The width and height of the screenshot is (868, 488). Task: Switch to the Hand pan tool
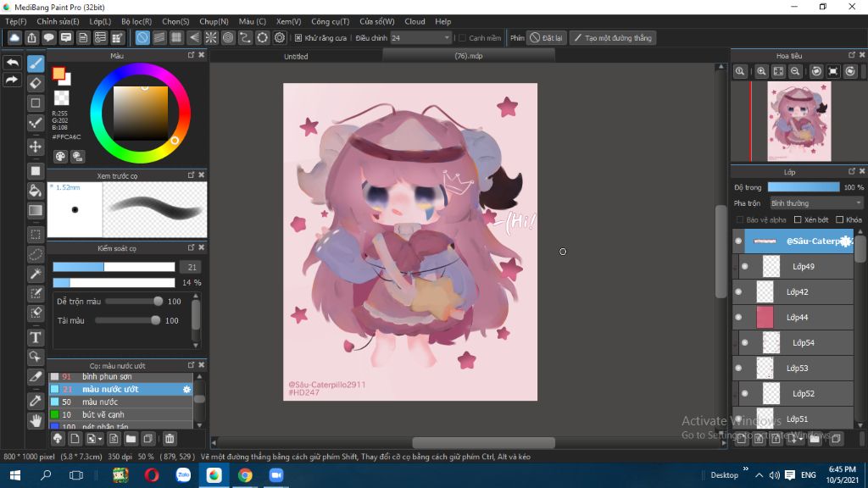tap(36, 420)
